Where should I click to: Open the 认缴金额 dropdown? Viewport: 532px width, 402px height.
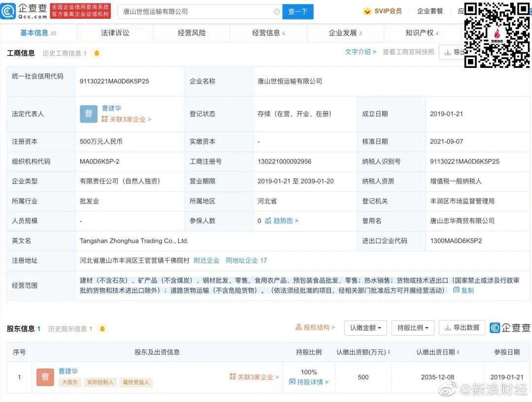pyautogui.click(x=365, y=328)
